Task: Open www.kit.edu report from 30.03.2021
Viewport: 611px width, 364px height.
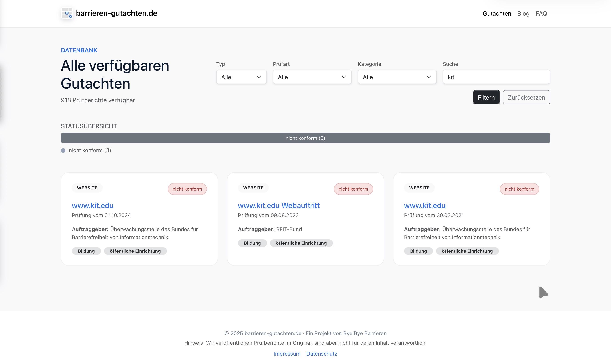Action: [425, 205]
